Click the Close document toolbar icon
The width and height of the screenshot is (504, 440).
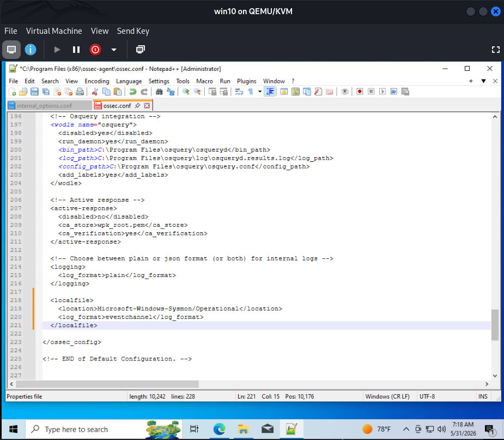(57, 92)
